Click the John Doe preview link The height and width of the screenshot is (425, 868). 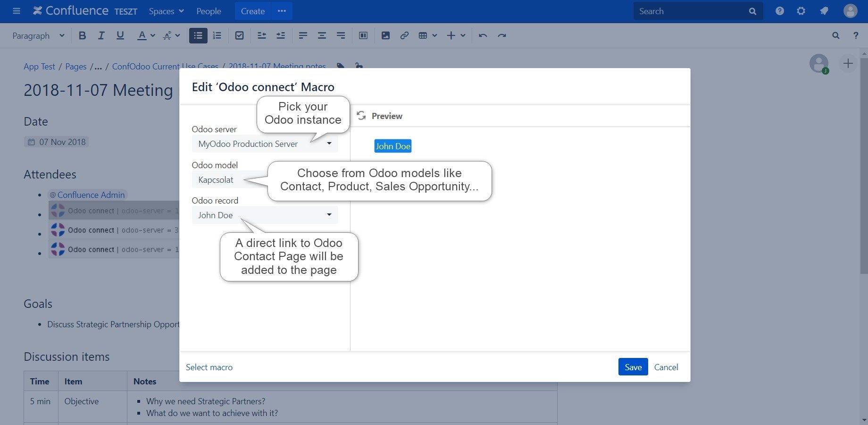[393, 146]
